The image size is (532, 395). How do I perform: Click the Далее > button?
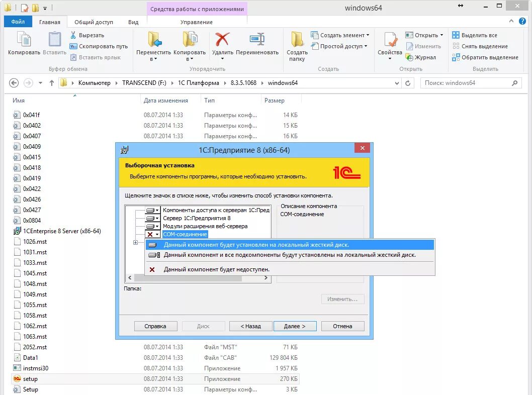pyautogui.click(x=295, y=326)
